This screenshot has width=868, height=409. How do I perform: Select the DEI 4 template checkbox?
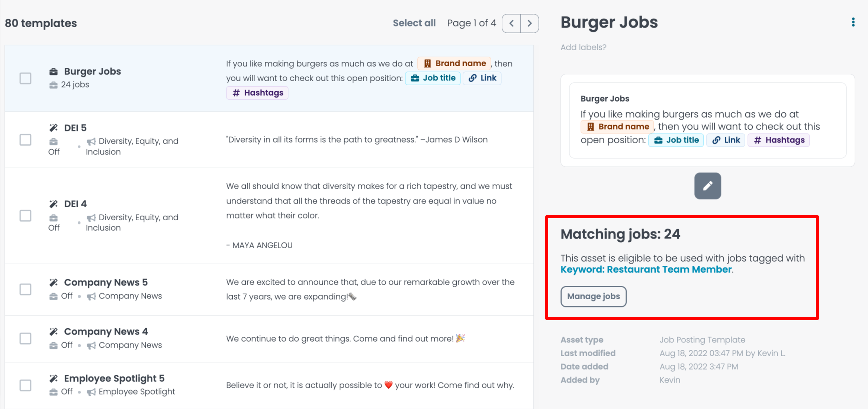25,216
